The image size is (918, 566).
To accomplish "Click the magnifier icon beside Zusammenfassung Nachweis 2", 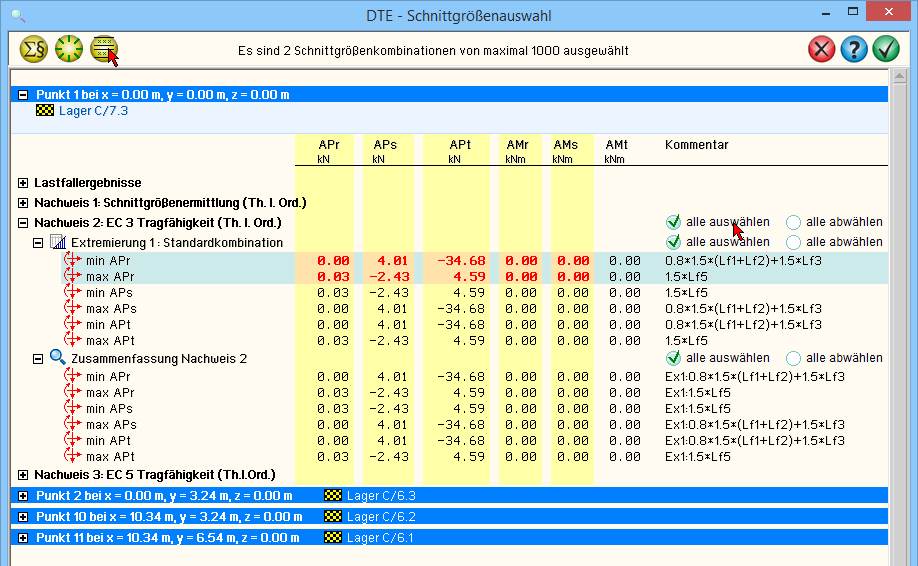I will [x=57, y=358].
